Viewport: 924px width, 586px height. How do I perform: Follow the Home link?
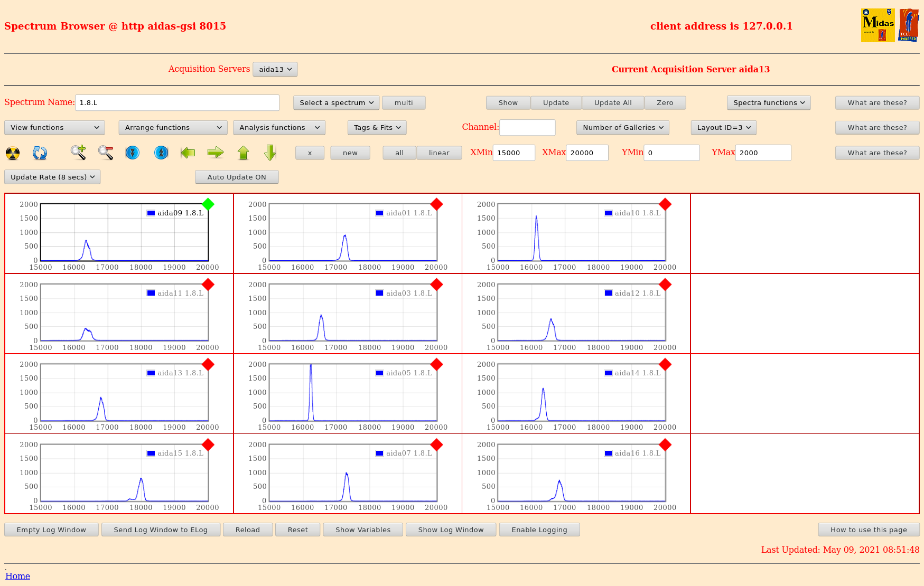point(17,576)
